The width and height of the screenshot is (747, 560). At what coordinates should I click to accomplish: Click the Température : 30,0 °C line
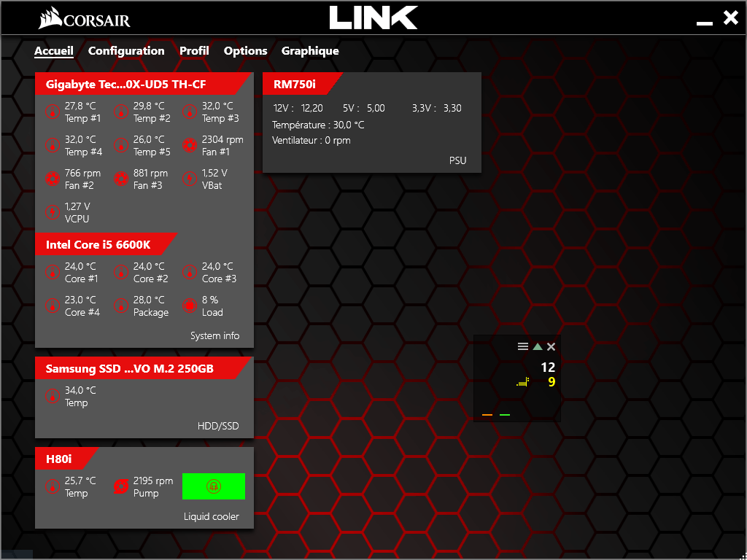318,125
